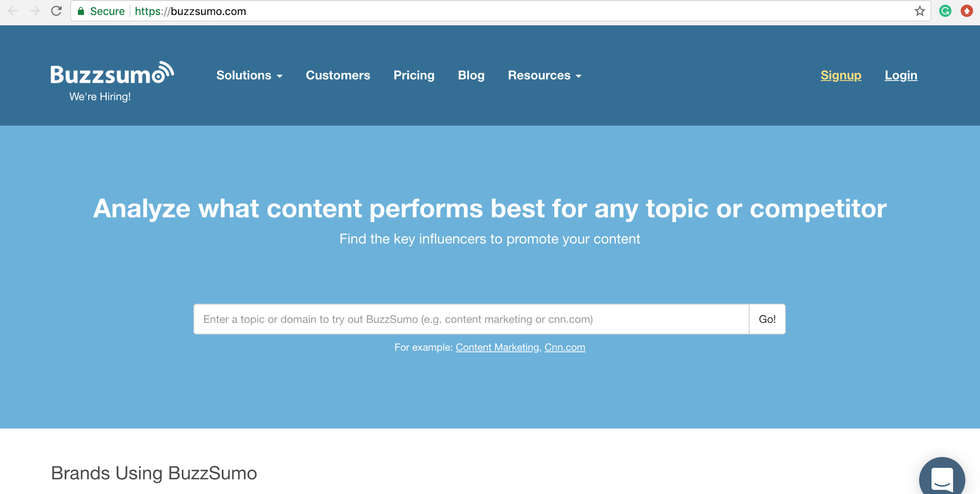Image resolution: width=980 pixels, height=494 pixels.
Task: Expand the Resources dropdown menu
Action: [x=544, y=75]
